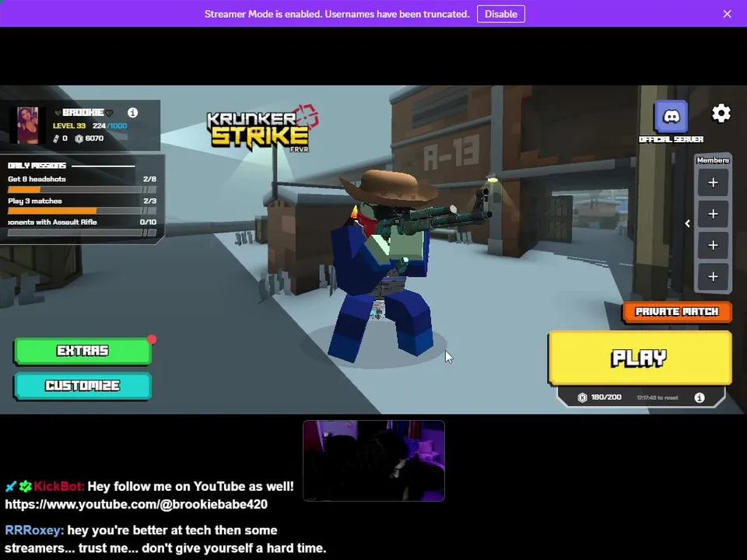Click the 'LEVEL 33' text
The width and height of the screenshot is (747, 560).
tap(69, 126)
